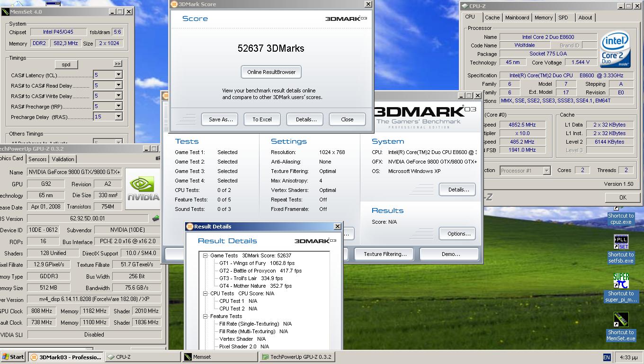Switch to the SPD tab in CPU-Z
Screen dimensions: 644x364
563,18
